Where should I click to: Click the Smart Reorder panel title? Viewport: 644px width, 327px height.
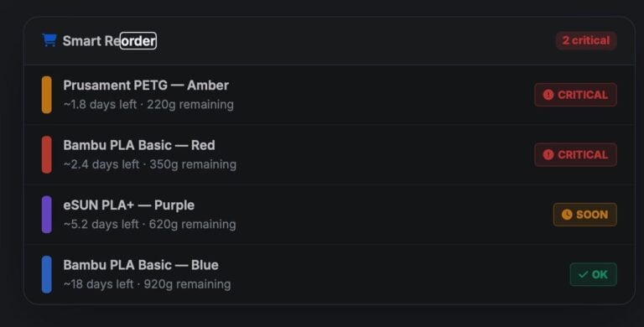point(109,41)
